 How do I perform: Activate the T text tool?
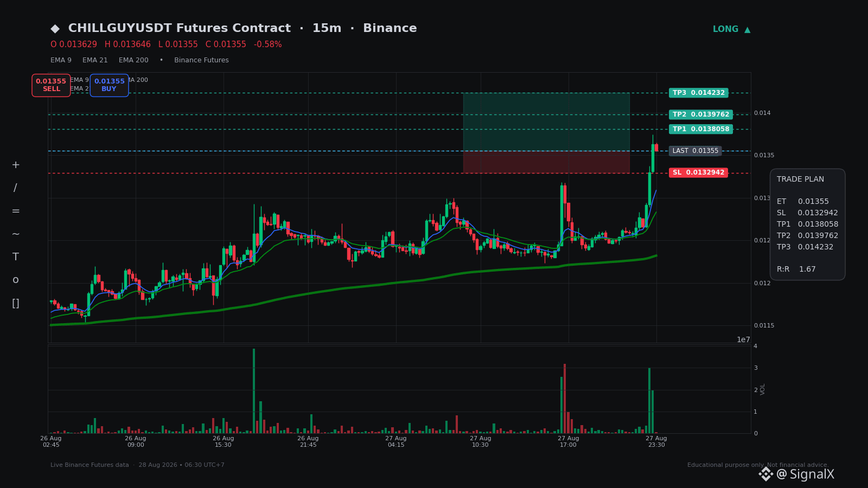16,257
